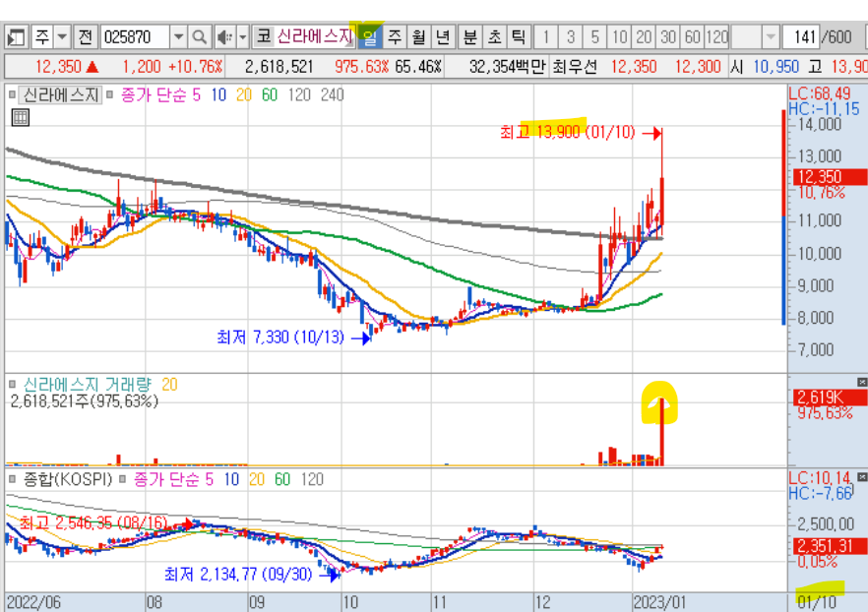
Task: Click the 01/10 date at axis corner
Action: [x=817, y=602]
